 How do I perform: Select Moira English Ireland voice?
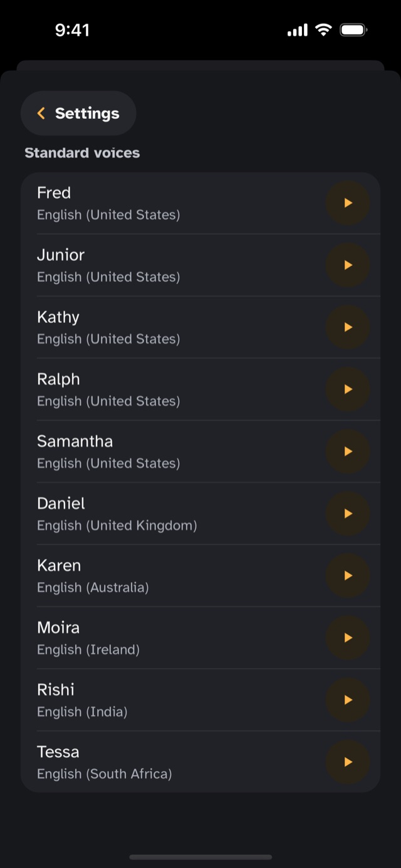[x=200, y=637]
